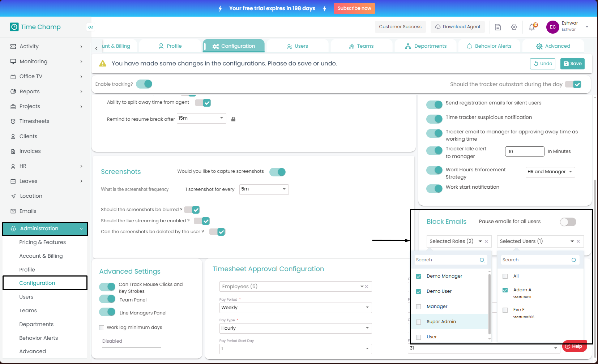
Task: Check the Super Admin role checkbox
Action: (419, 322)
